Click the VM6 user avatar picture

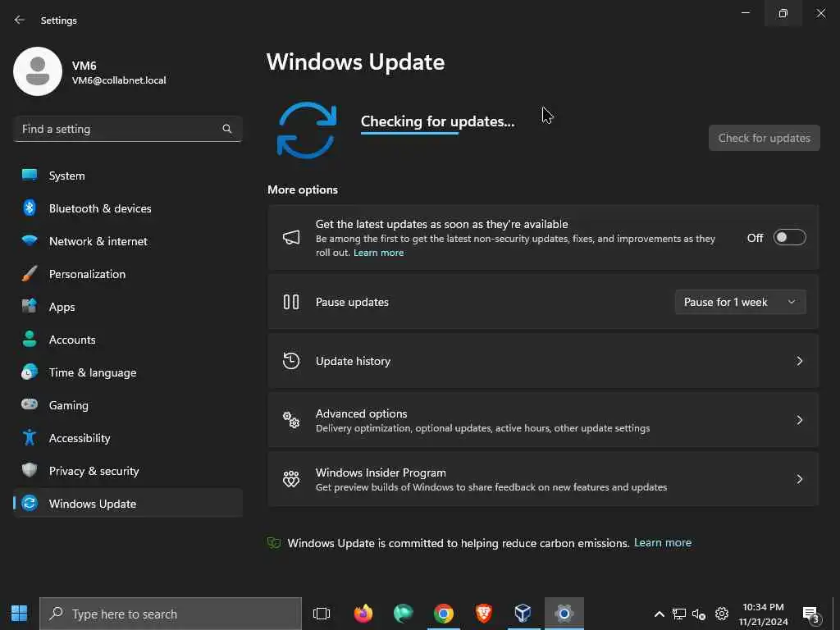[38, 71]
